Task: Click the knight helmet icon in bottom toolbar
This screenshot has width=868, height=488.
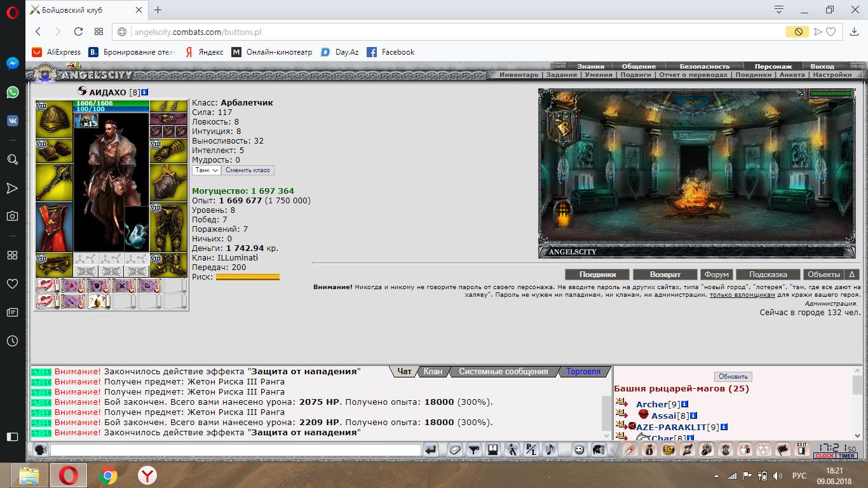Action: point(725,450)
